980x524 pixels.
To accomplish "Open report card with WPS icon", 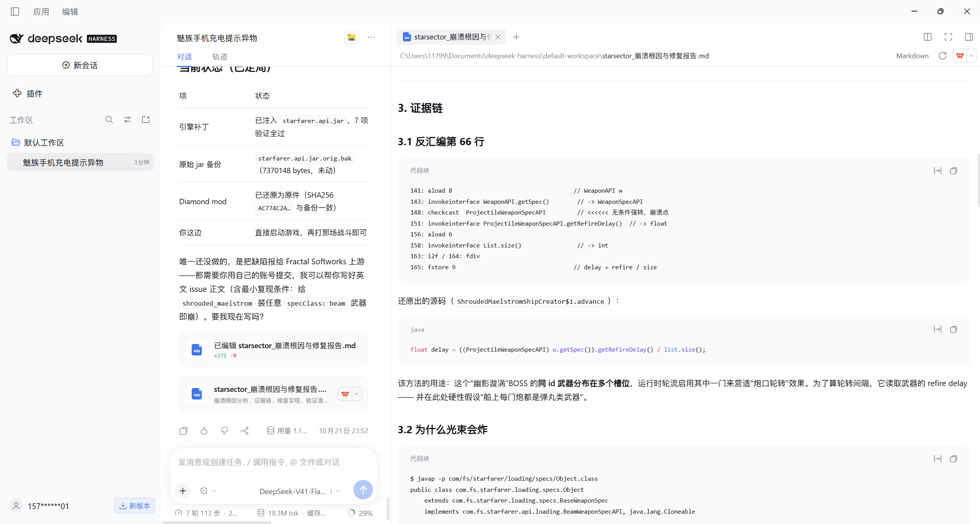I will coord(345,394).
